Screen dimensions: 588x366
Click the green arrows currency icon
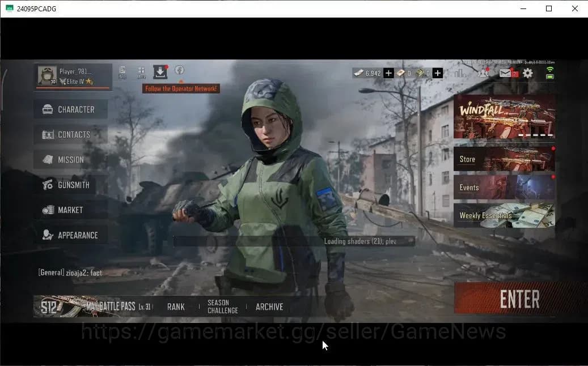tap(420, 73)
